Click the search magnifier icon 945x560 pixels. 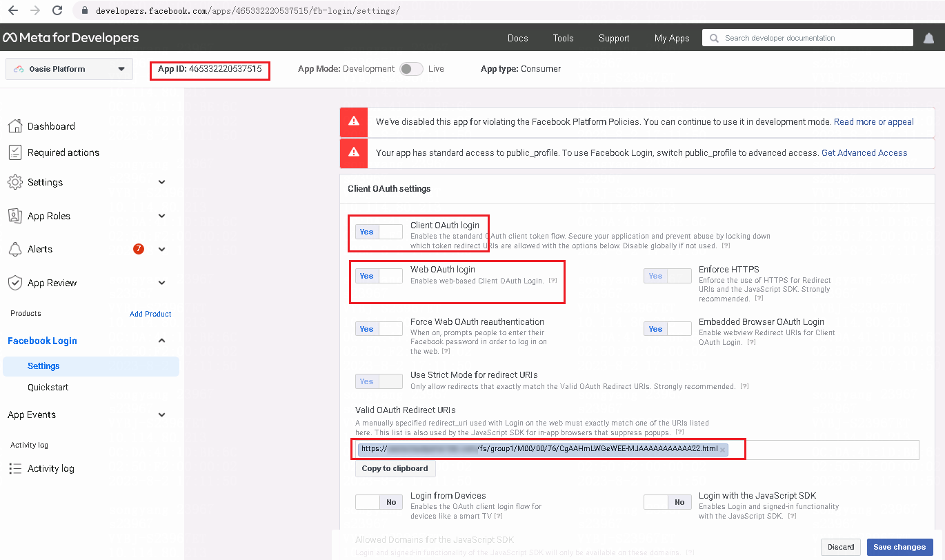click(x=714, y=38)
